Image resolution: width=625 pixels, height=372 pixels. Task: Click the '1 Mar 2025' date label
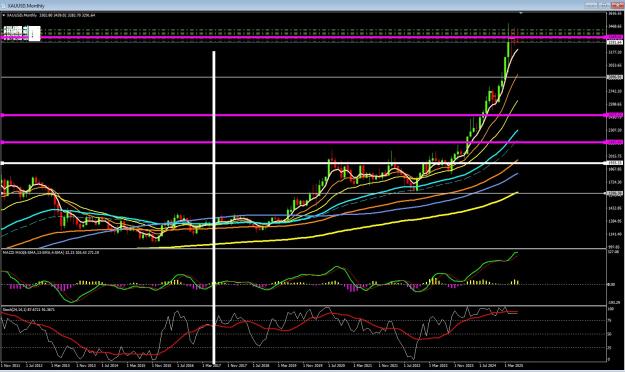tap(514, 365)
